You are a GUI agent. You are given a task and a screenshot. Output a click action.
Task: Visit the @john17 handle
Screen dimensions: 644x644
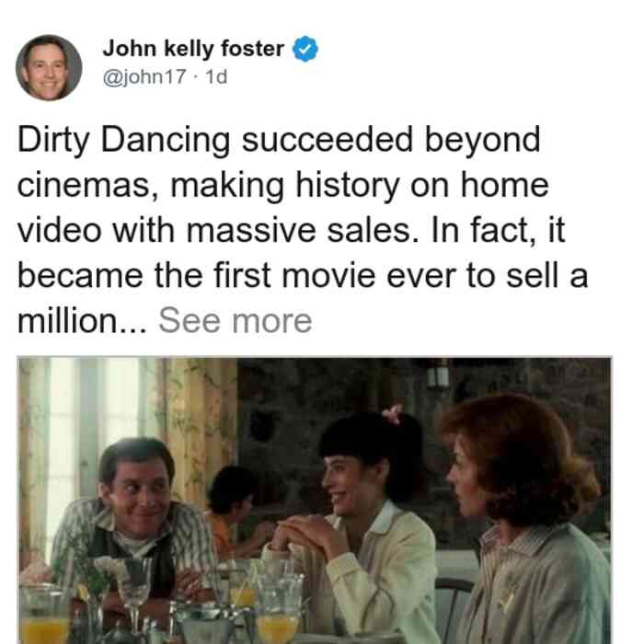144,76
